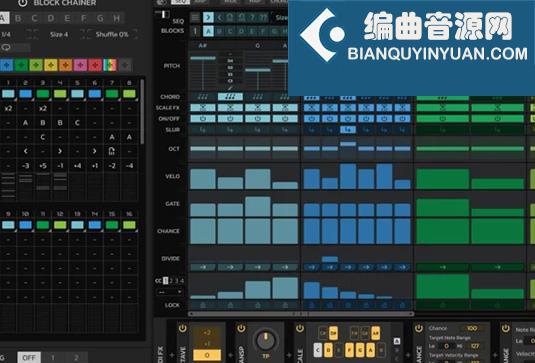The height and width of the screenshot is (363, 535).
Task: Click the right arrow in chain slot 4
Action: click(x=60, y=151)
